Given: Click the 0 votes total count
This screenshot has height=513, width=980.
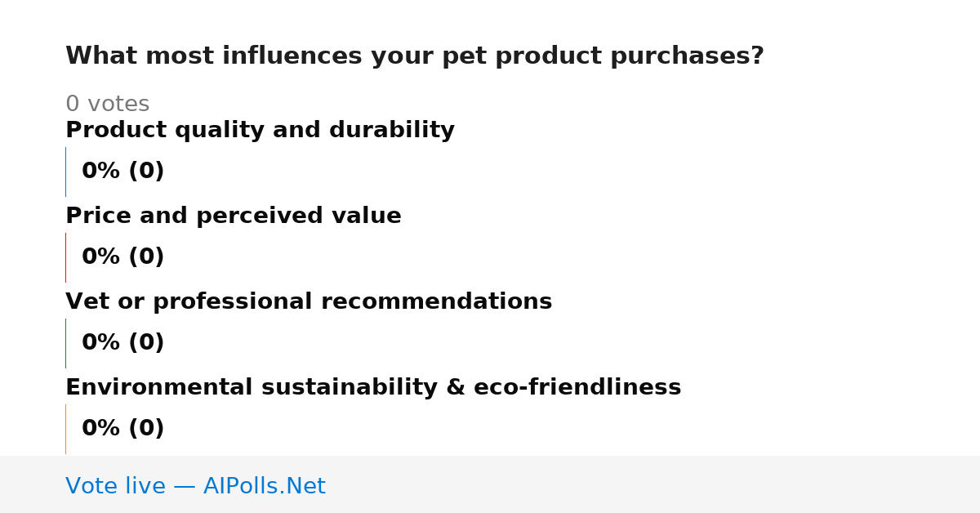Looking at the screenshot, I should point(107,105).
